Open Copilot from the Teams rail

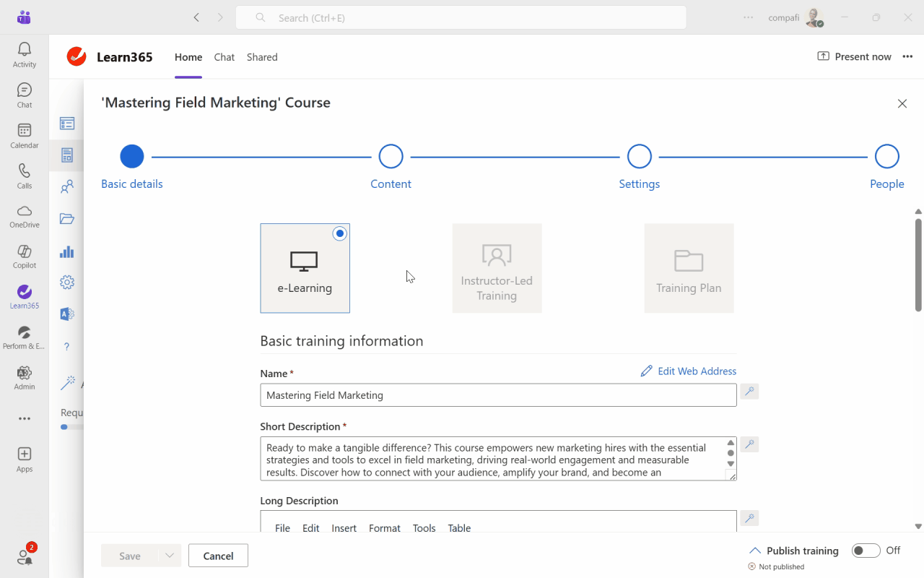point(24,256)
